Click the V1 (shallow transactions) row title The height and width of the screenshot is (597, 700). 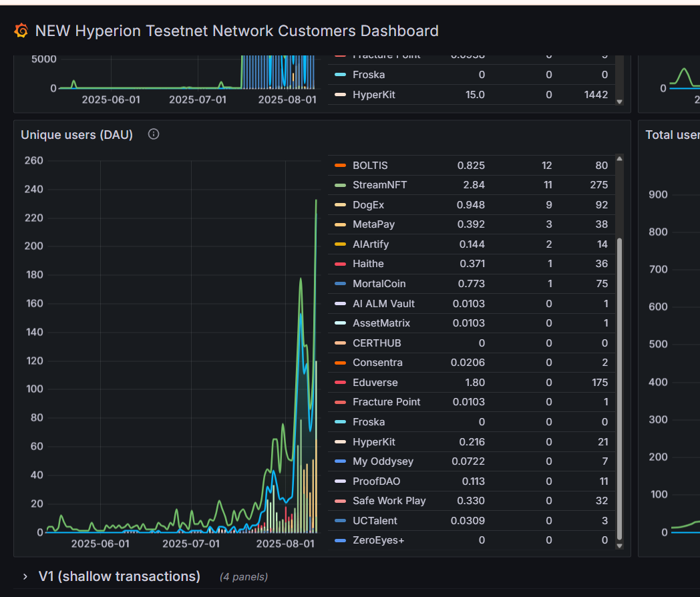120,576
